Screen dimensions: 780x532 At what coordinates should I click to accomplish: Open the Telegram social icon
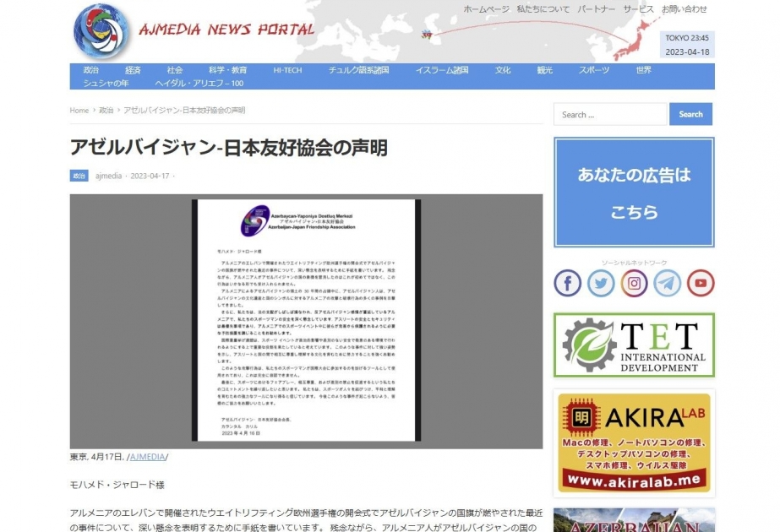pos(667,283)
